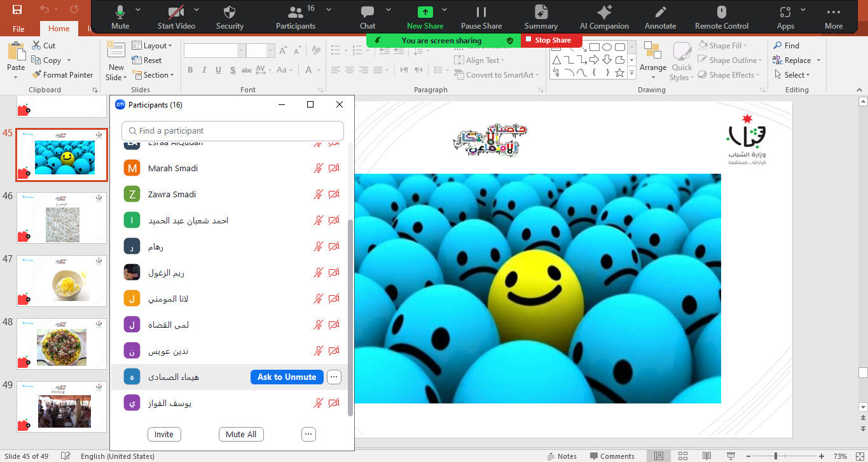Click the Ask to Unmute button

[x=287, y=377]
